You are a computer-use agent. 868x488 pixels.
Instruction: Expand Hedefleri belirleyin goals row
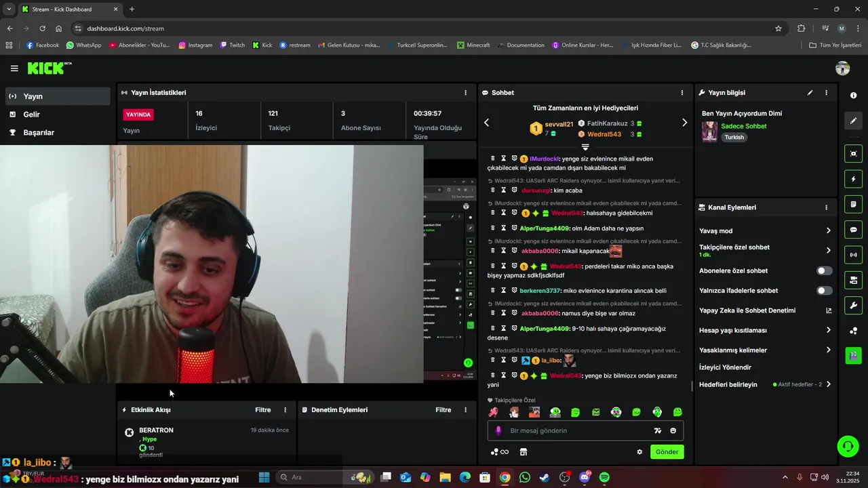765,384
